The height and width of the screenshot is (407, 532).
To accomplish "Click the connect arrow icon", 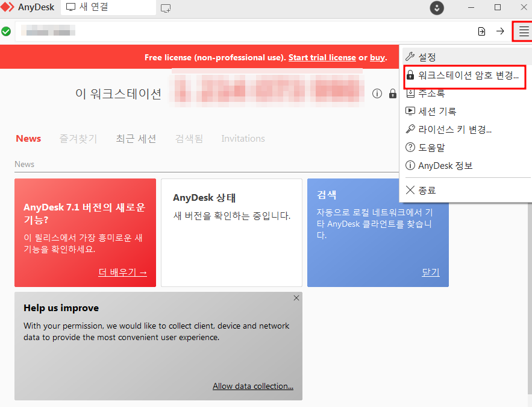I will [500, 31].
